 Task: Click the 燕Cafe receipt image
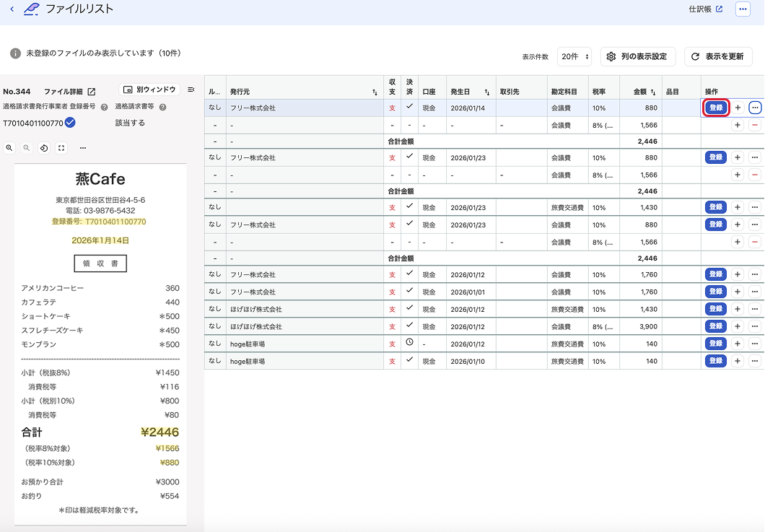[100, 344]
